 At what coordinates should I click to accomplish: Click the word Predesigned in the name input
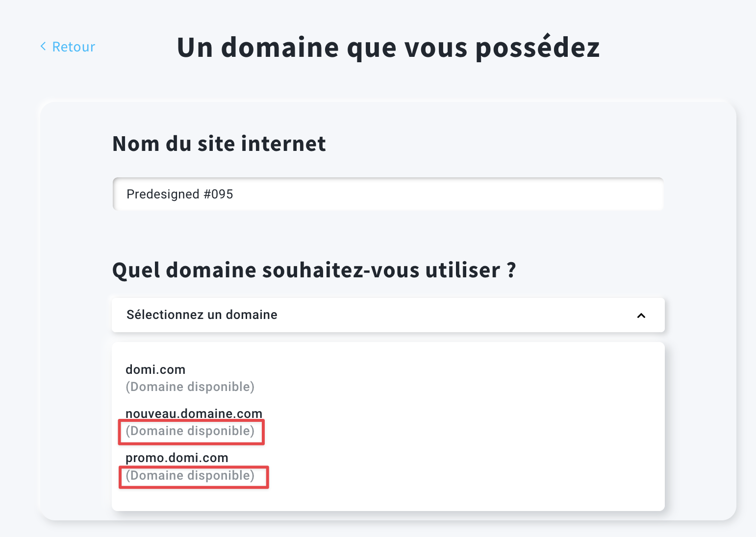coord(163,195)
